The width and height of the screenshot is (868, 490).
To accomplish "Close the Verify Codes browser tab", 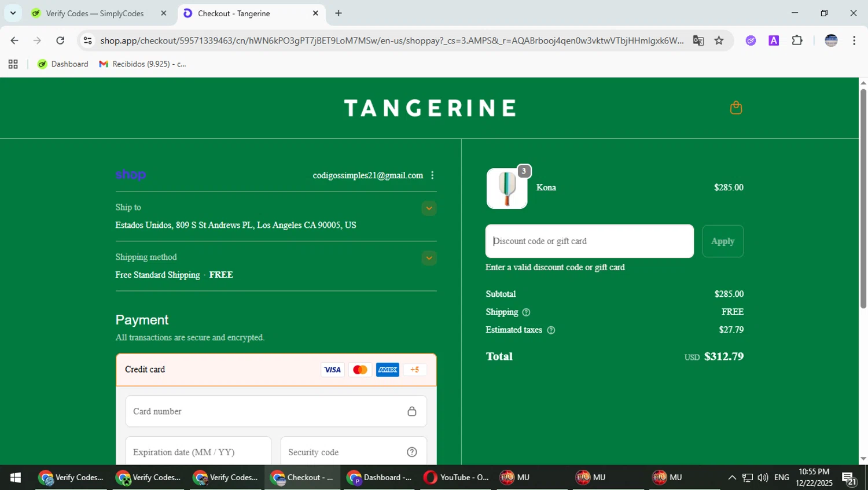I will click(164, 13).
